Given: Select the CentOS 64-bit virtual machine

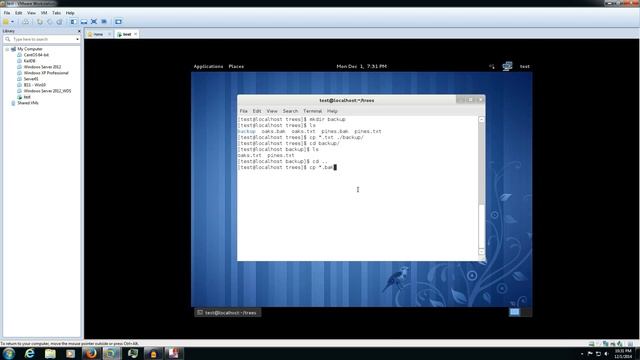Looking at the screenshot, I should (x=36, y=55).
